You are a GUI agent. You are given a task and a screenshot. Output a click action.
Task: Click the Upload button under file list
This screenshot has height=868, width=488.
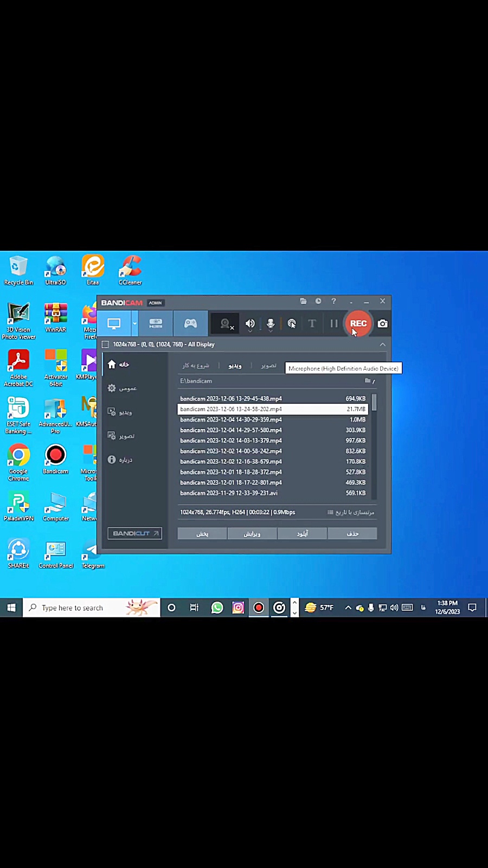[302, 534]
